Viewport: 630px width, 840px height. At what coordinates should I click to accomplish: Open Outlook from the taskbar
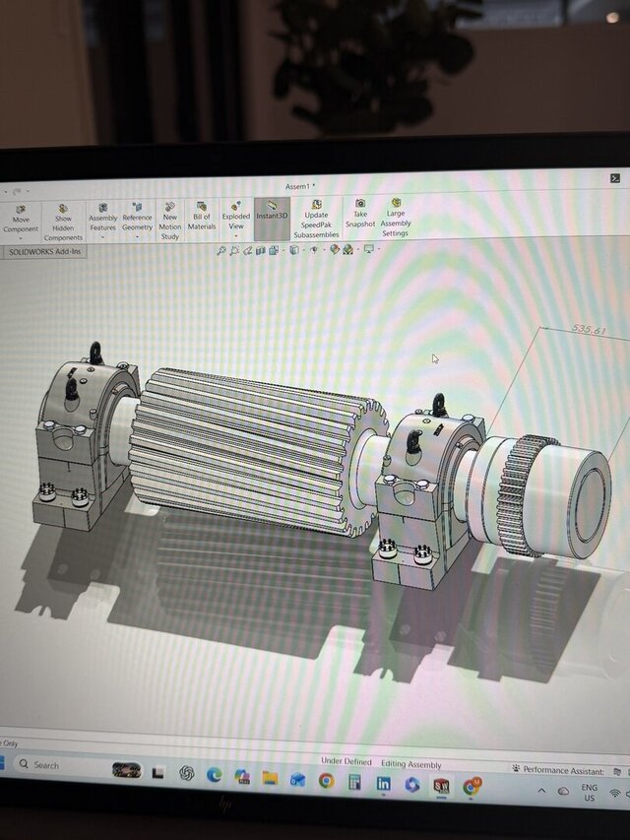pyautogui.click(x=298, y=779)
